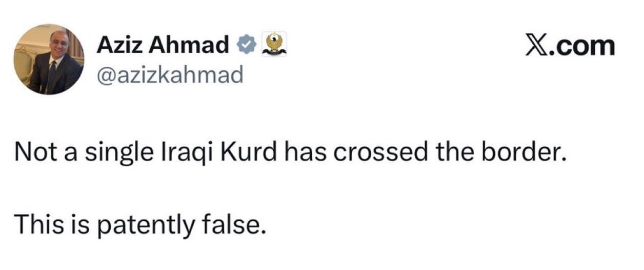Screen dimensions: 644x270
Task: Click the Kurdistan emblem affiliation badge
Action: [x=274, y=45]
